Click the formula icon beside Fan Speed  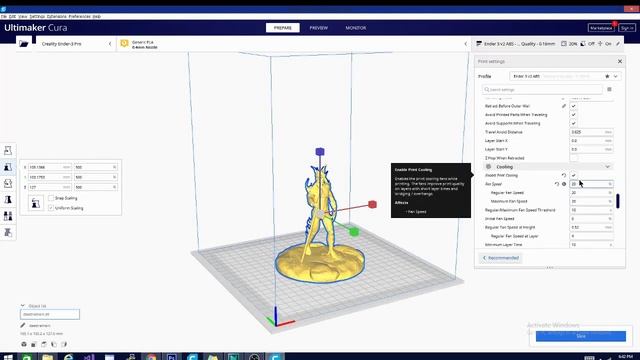coord(564,184)
